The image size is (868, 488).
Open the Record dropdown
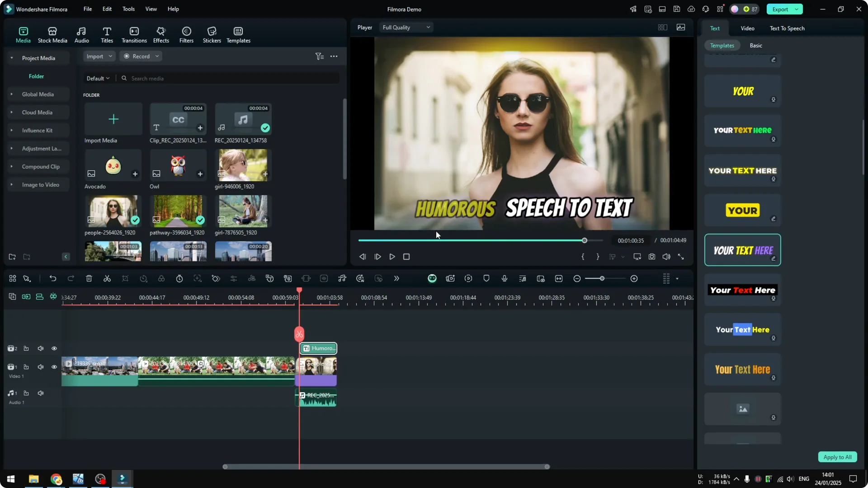[x=141, y=56]
